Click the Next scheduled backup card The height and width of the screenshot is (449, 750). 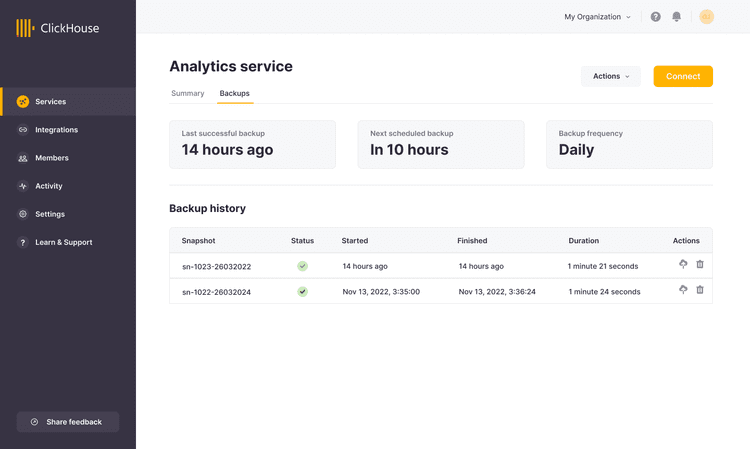441,144
